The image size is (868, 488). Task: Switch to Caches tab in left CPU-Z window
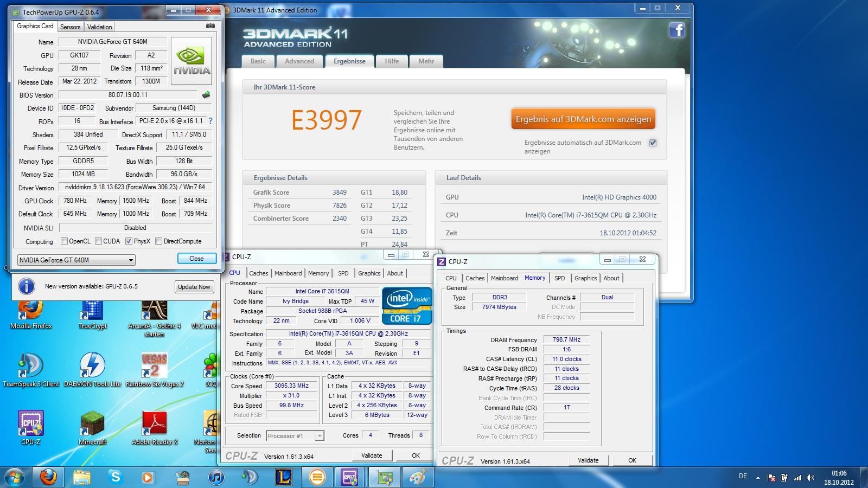[x=259, y=273]
